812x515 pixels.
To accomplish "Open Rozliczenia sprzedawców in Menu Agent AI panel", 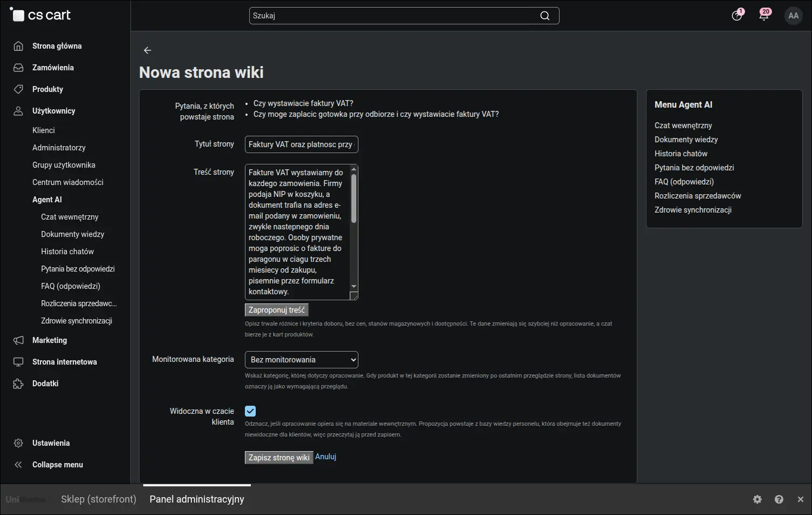I will (x=698, y=196).
